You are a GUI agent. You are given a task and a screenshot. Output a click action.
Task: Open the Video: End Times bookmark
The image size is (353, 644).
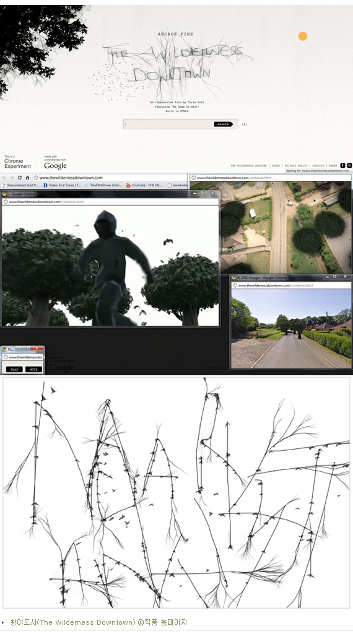[62, 185]
